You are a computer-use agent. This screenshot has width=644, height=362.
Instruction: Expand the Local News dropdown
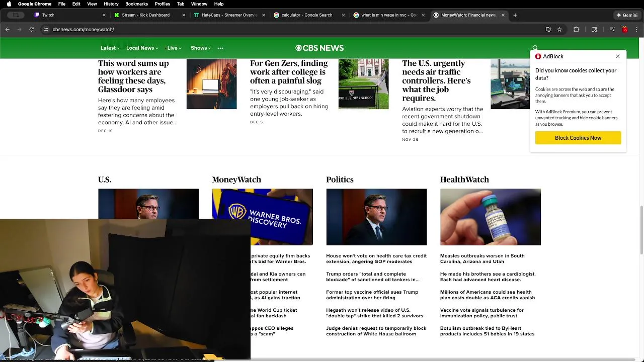click(142, 48)
